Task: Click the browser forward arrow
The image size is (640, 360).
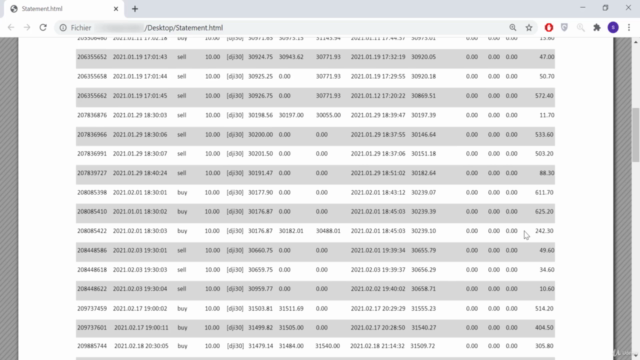Action: click(27, 28)
